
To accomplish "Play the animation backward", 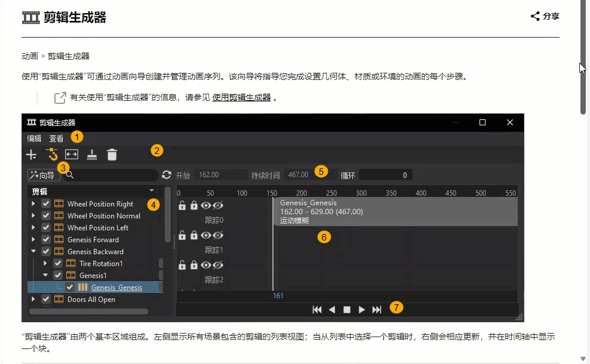I will click(x=332, y=310).
